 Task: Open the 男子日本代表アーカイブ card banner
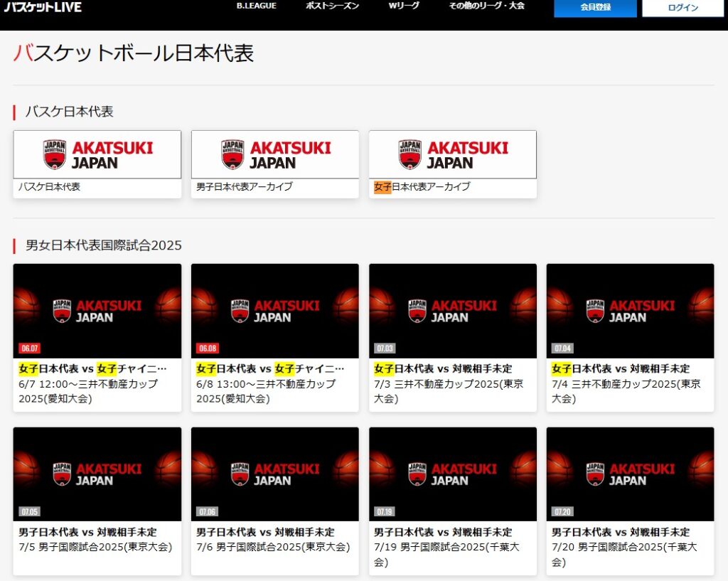point(275,154)
